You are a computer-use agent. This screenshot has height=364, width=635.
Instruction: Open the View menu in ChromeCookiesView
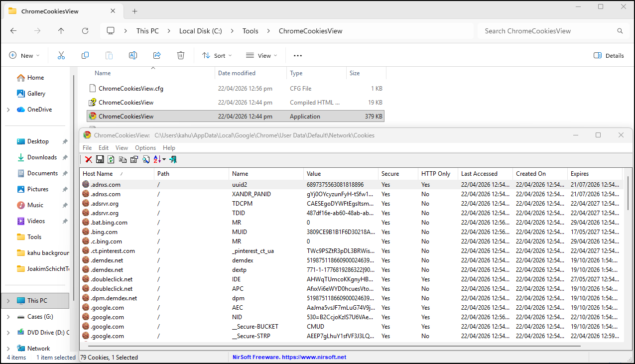point(122,148)
